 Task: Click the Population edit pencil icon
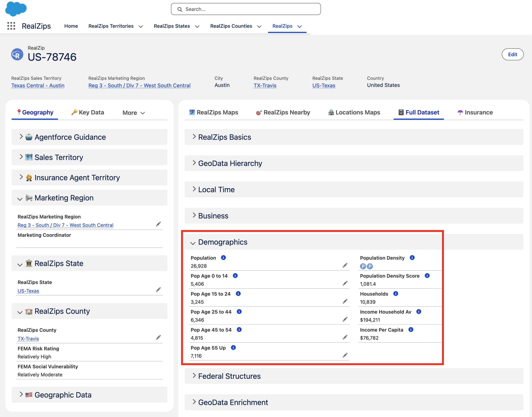(x=345, y=265)
